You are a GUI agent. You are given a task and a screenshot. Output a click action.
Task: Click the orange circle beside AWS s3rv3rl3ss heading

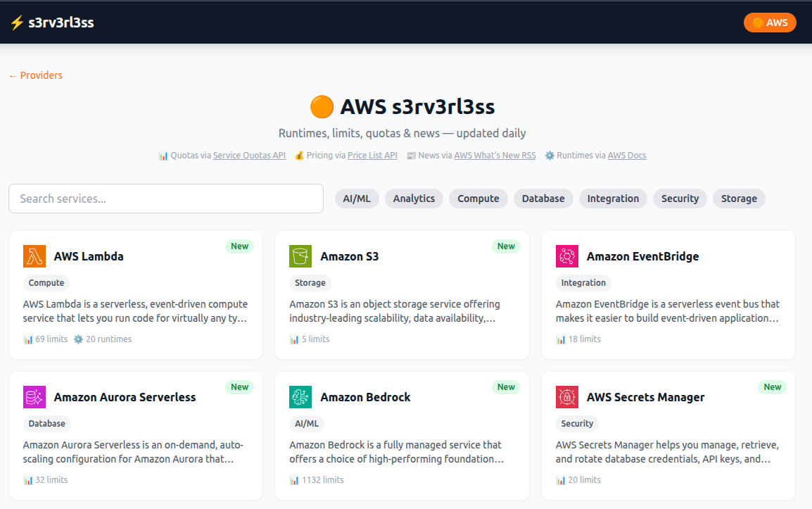coord(322,107)
